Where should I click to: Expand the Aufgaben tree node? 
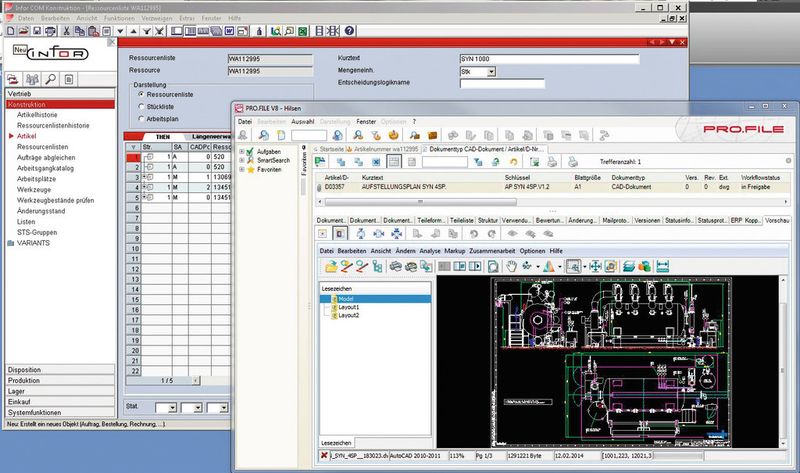click(x=241, y=152)
